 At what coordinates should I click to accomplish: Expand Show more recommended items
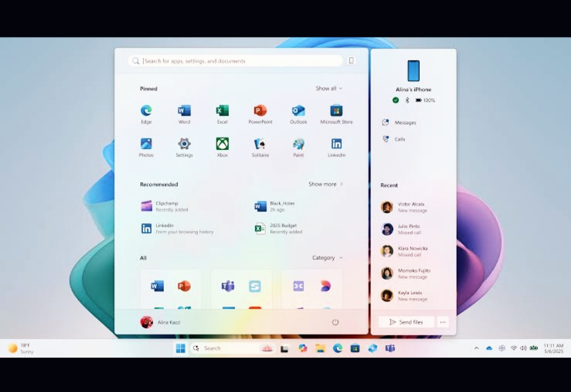tap(326, 184)
